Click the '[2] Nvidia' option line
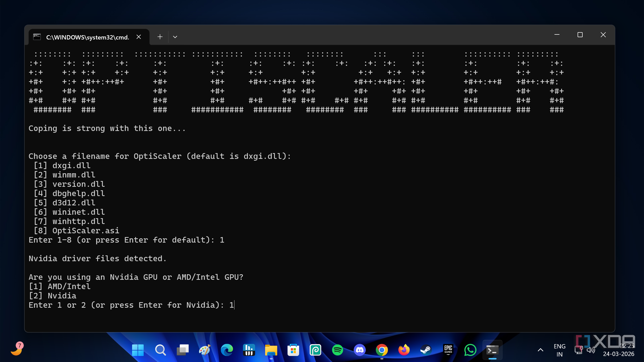Viewport: 644px width, 362px height. tap(53, 296)
